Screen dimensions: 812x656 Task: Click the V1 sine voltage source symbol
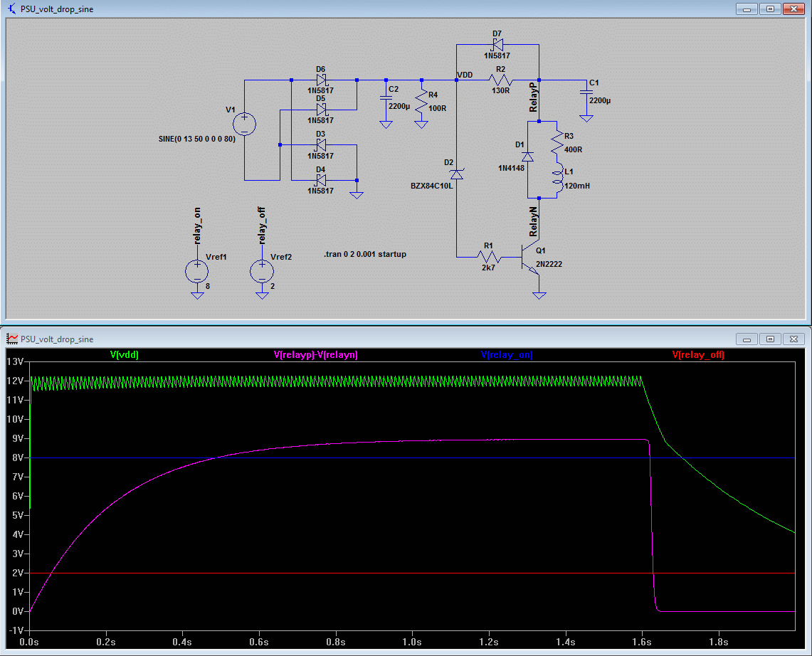pyautogui.click(x=244, y=124)
